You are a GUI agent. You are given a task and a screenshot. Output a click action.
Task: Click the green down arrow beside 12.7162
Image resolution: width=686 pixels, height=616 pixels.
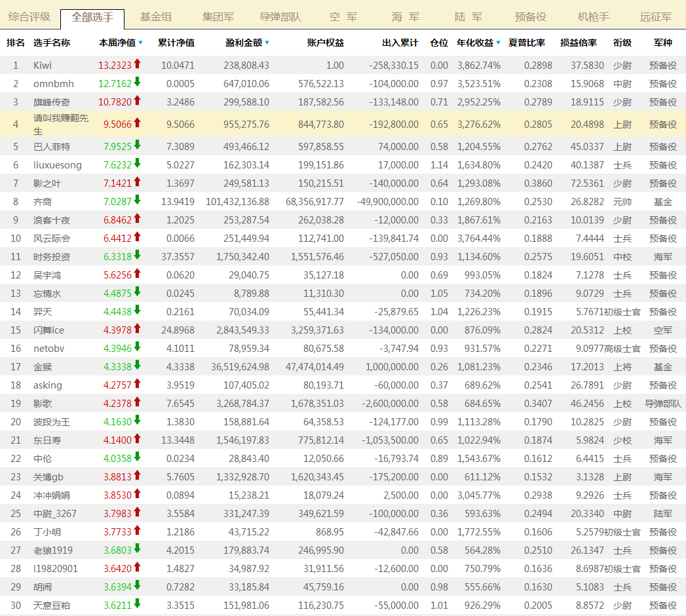point(138,82)
